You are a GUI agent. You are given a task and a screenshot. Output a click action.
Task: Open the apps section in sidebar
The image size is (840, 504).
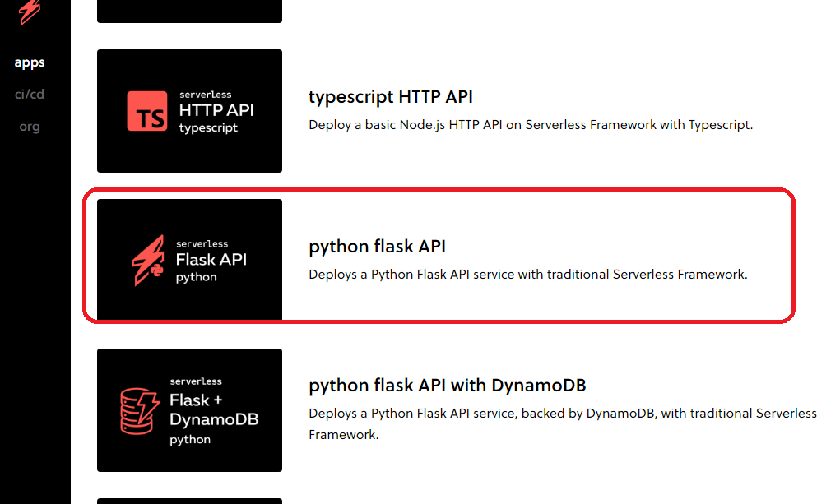[x=30, y=62]
